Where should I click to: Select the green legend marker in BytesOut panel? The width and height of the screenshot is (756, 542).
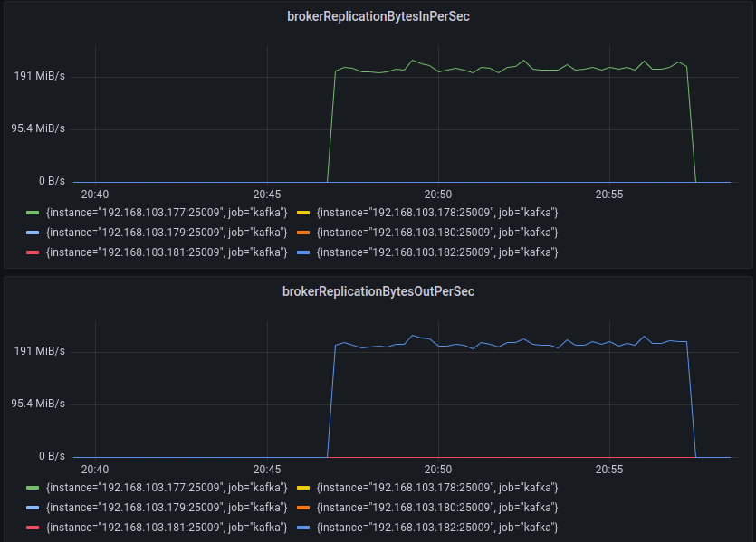tap(32, 488)
